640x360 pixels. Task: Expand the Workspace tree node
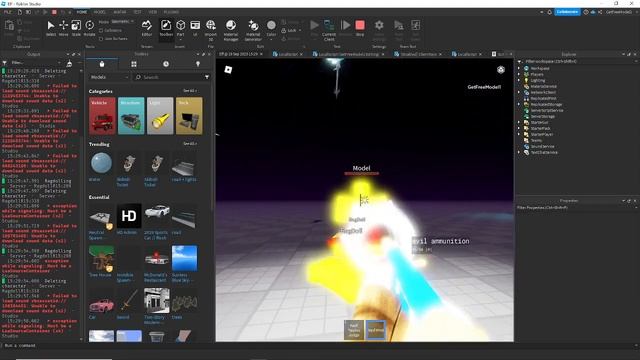[x=520, y=68]
